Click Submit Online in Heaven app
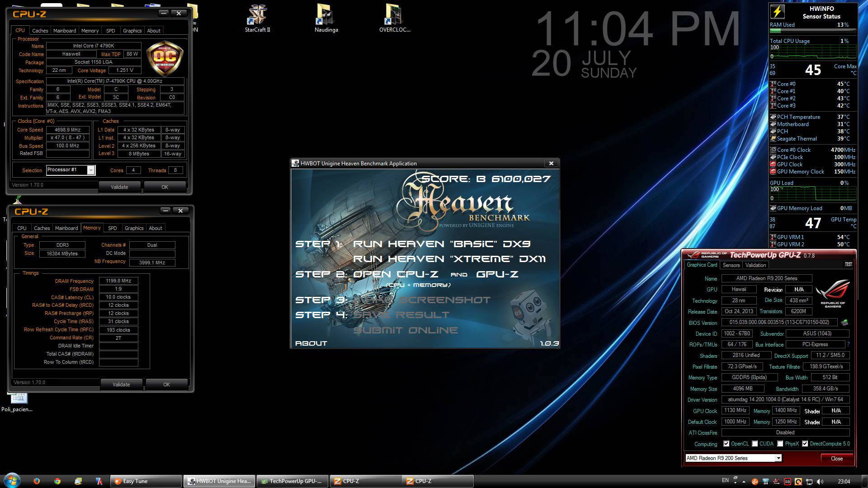Image resolution: width=868 pixels, height=488 pixels. coord(405,330)
